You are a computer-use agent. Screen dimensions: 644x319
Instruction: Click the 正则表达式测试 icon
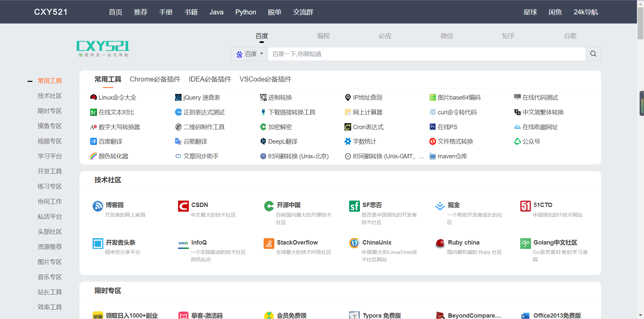(x=178, y=112)
